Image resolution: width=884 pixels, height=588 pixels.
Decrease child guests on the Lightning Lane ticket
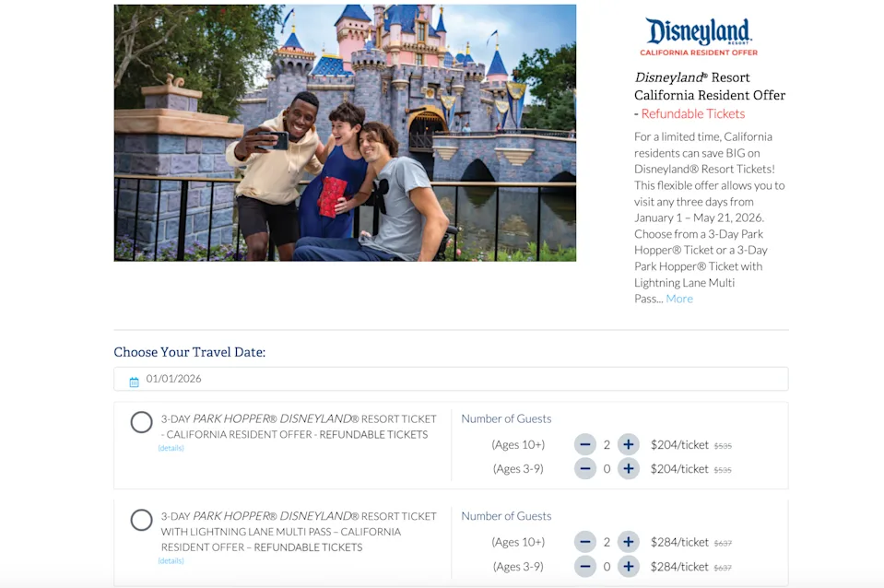tap(585, 566)
